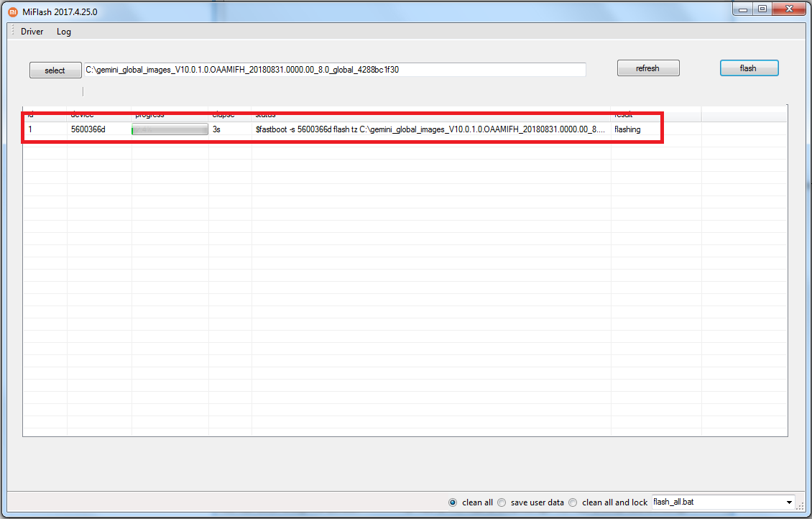Start flashing with the flash button
Viewport: 812px width, 519px height.
coord(749,68)
